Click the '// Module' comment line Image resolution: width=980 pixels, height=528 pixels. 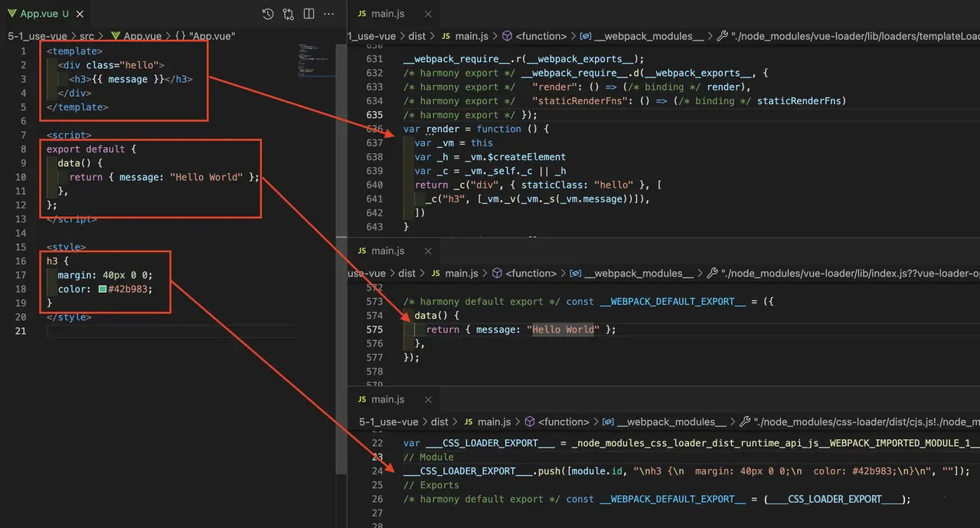tap(428, 457)
